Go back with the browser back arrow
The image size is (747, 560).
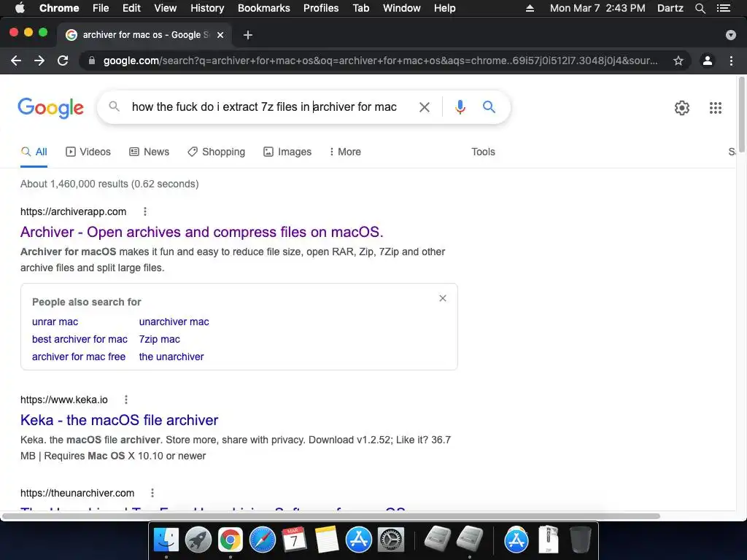click(x=16, y=61)
